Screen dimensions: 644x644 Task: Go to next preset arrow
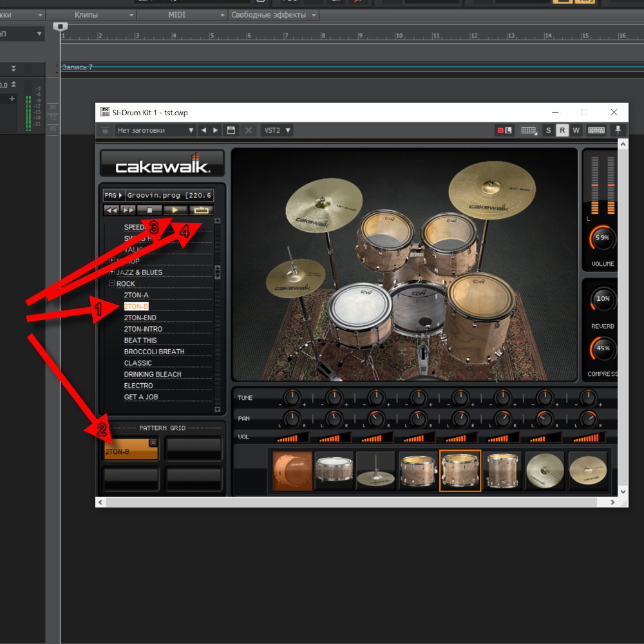coord(215,131)
